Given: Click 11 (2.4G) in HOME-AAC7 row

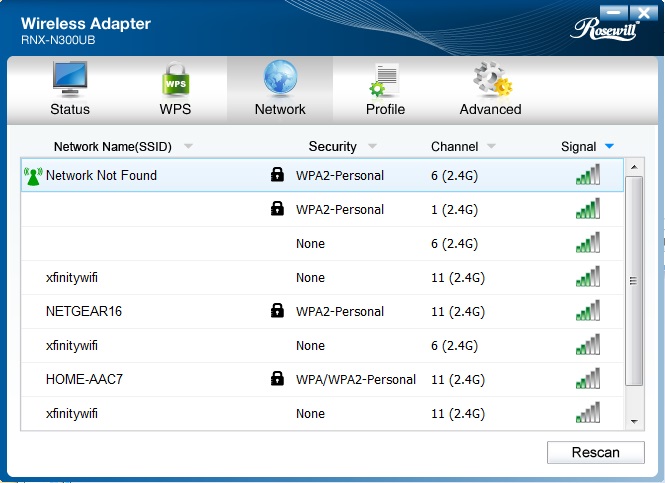Looking at the screenshot, I should tap(458, 380).
